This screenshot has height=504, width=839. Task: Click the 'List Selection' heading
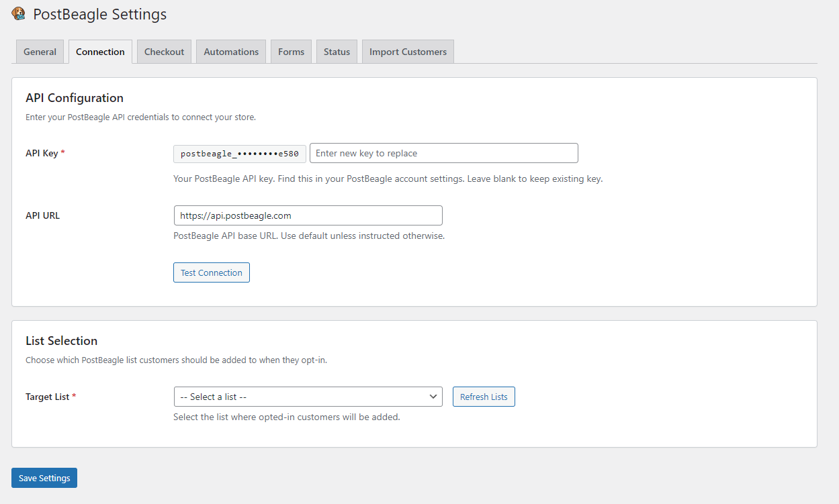tap(61, 341)
